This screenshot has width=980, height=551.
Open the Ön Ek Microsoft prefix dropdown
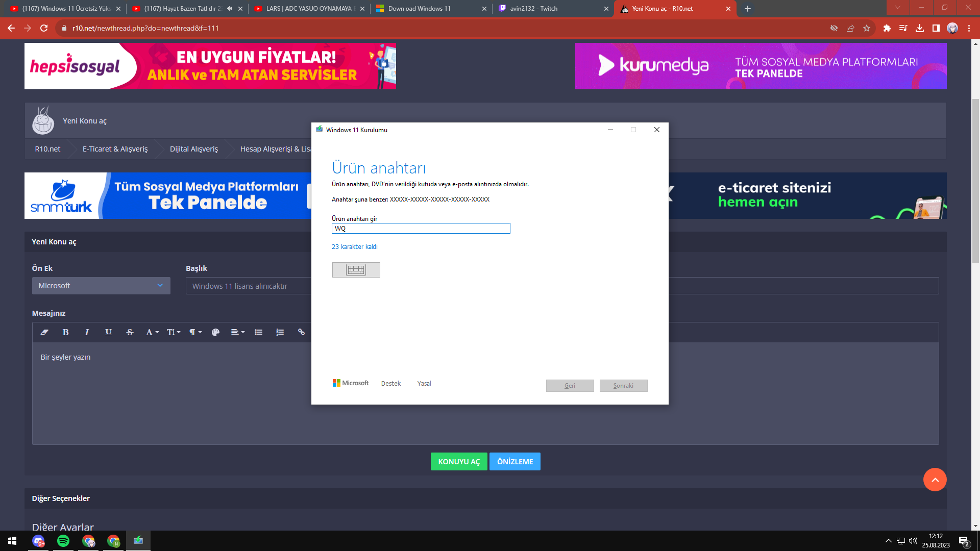click(x=101, y=286)
